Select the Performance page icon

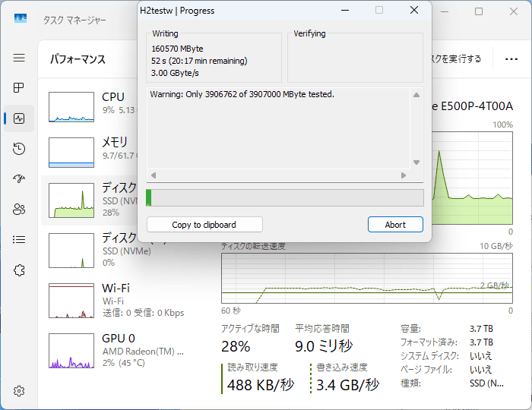[x=19, y=118]
